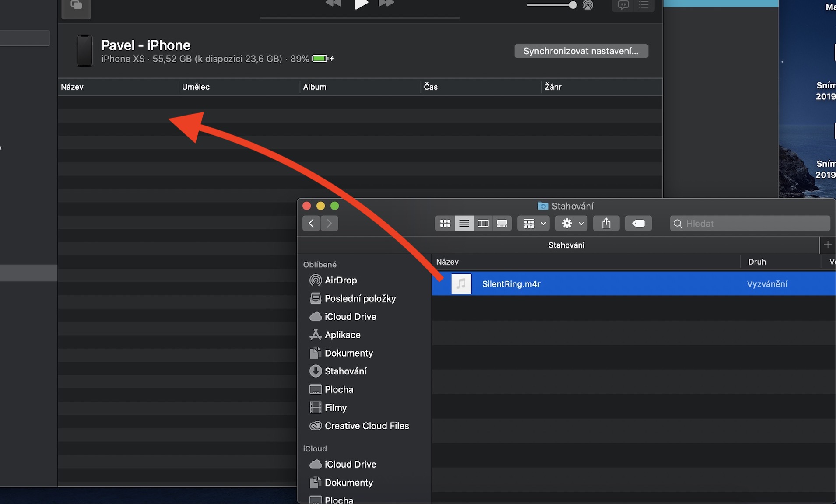
Task: Click the Finder share button
Action: point(606,224)
